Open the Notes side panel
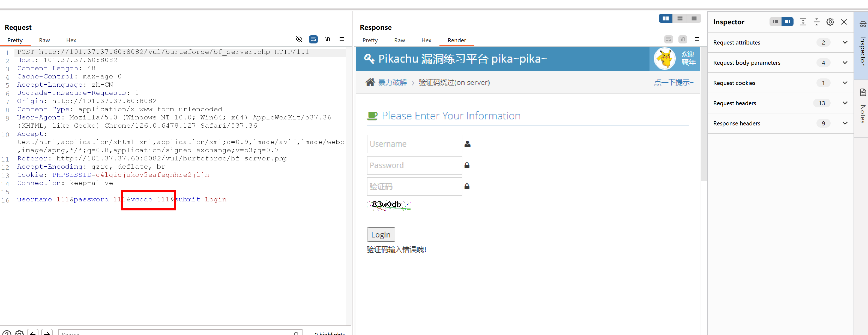 (x=862, y=108)
